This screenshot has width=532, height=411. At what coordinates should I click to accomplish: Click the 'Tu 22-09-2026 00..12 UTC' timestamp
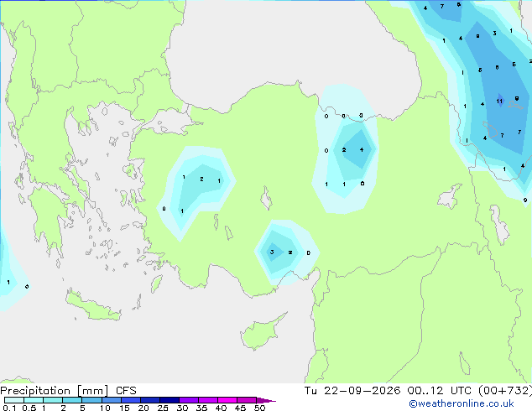[388, 391]
